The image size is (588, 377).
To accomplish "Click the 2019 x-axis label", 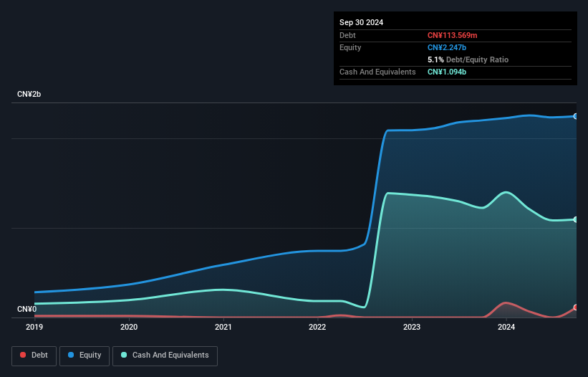I will pos(34,327).
